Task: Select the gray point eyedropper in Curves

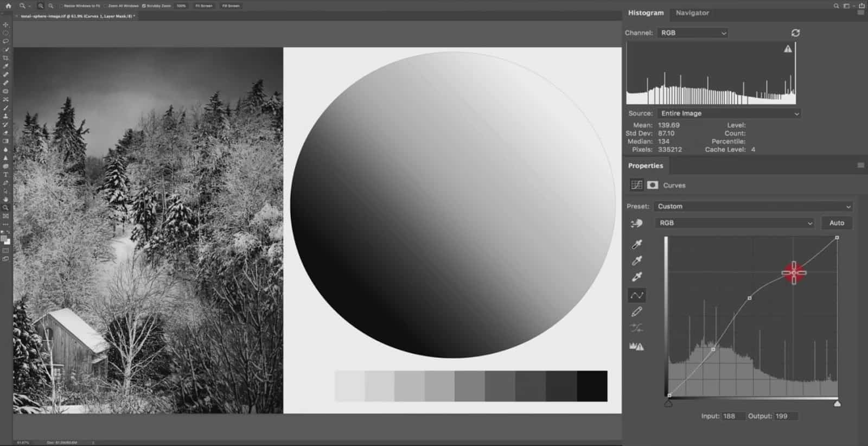Action: [x=637, y=260]
